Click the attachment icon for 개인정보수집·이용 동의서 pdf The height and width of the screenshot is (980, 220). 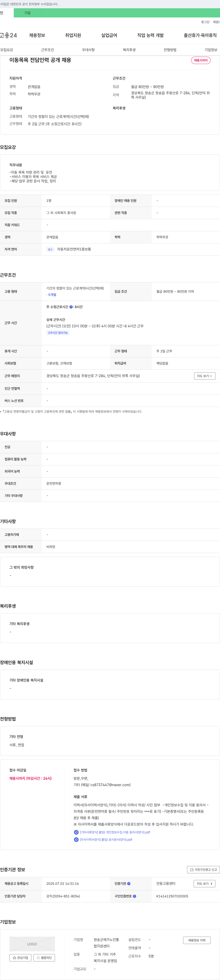coord(76,832)
